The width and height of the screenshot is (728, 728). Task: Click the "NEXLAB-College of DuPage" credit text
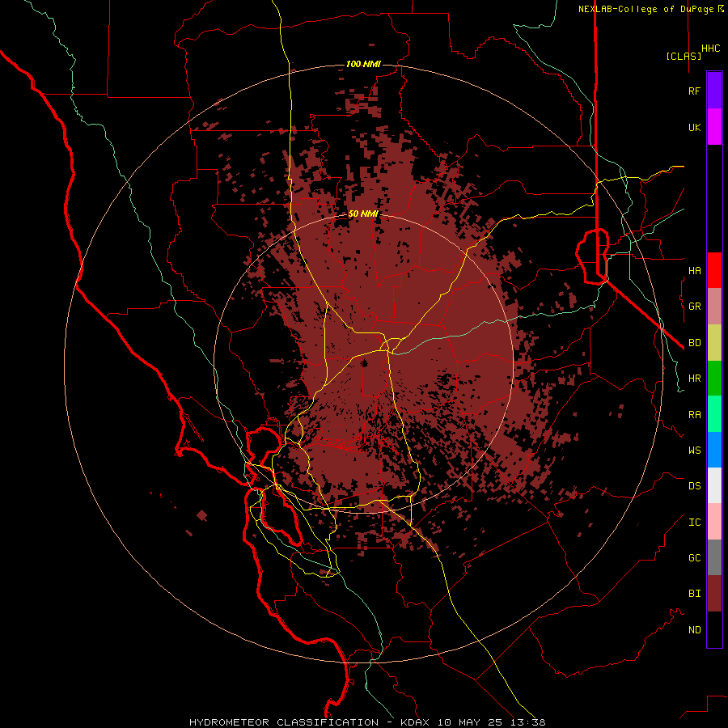[645, 9]
